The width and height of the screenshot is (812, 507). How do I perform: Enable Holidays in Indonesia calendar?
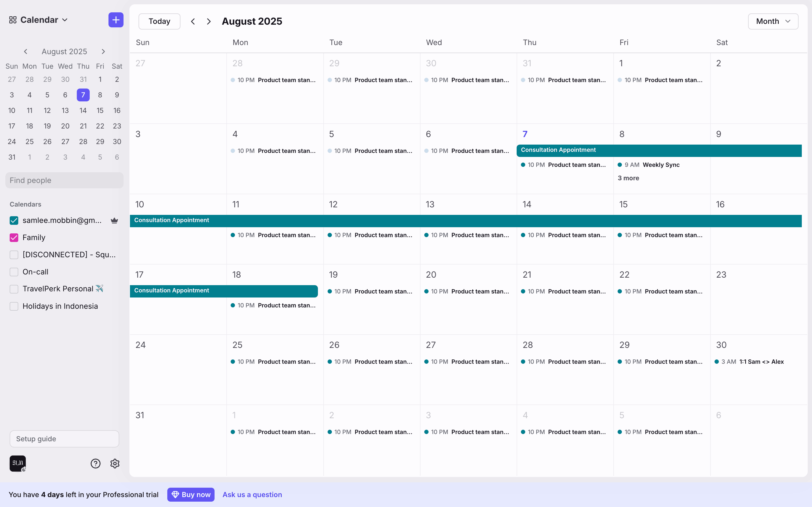[14, 306]
